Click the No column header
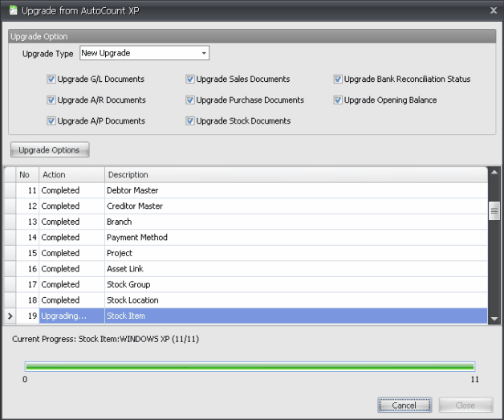This screenshot has width=504, height=420. point(27,174)
